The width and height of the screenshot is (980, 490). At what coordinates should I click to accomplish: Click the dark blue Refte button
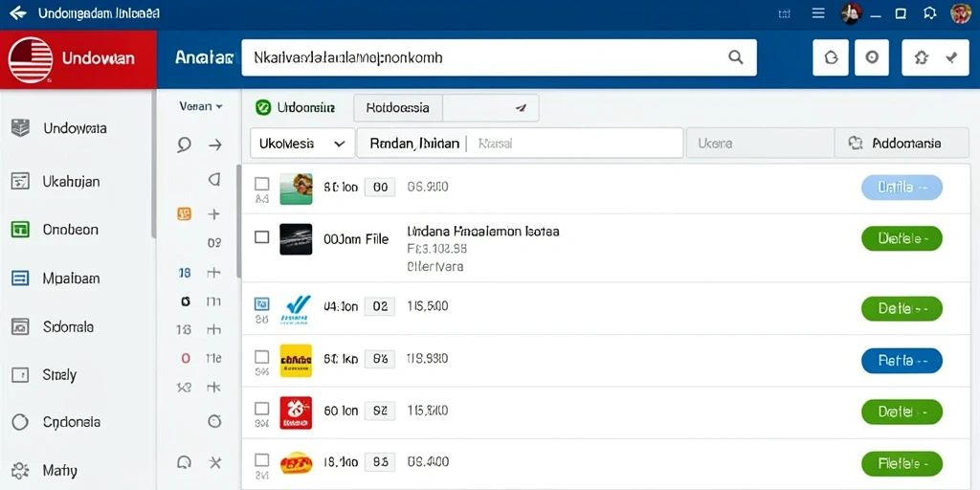pos(902,361)
